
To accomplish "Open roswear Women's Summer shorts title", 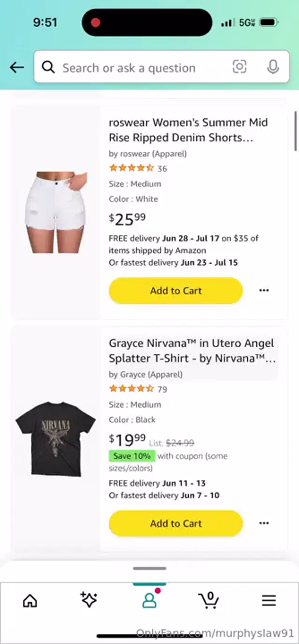I will coord(188,130).
